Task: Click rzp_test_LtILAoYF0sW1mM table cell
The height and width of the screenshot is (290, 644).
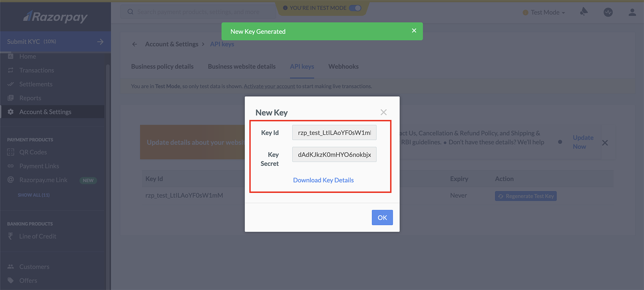Action: [x=184, y=195]
